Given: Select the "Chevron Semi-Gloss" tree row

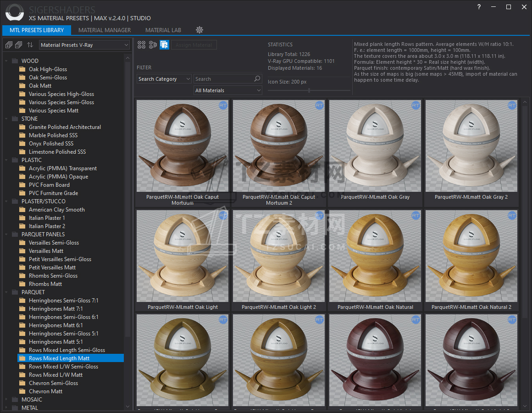Looking at the screenshot, I should (71, 383).
